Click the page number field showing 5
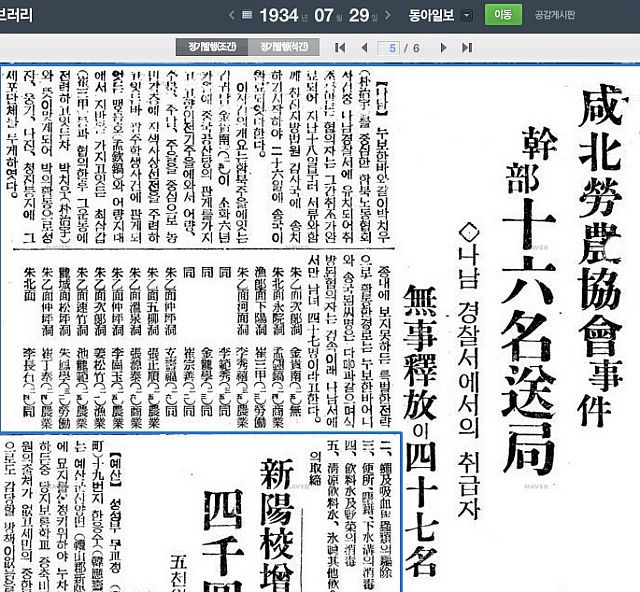Image resolution: width=640 pixels, height=592 pixels. click(x=389, y=48)
